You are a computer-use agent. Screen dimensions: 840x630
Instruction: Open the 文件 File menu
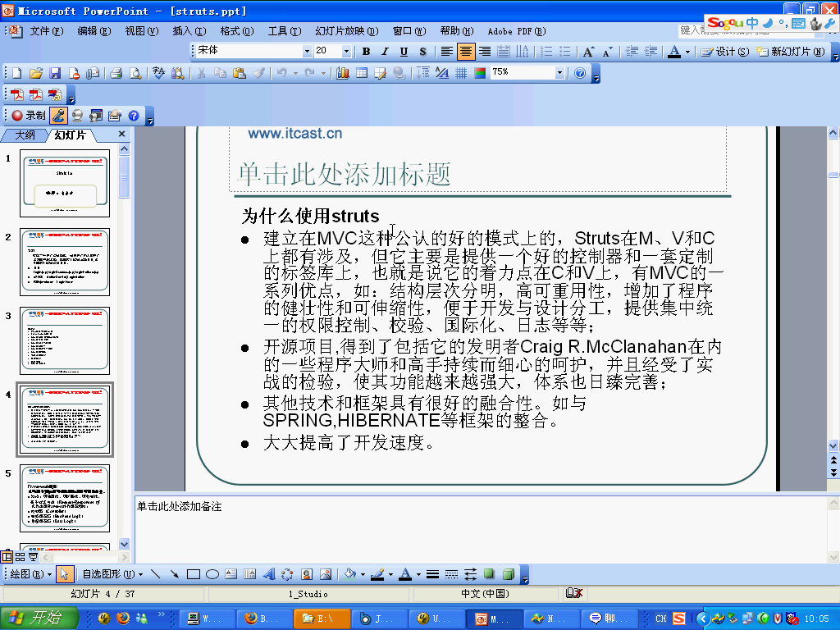pos(47,31)
